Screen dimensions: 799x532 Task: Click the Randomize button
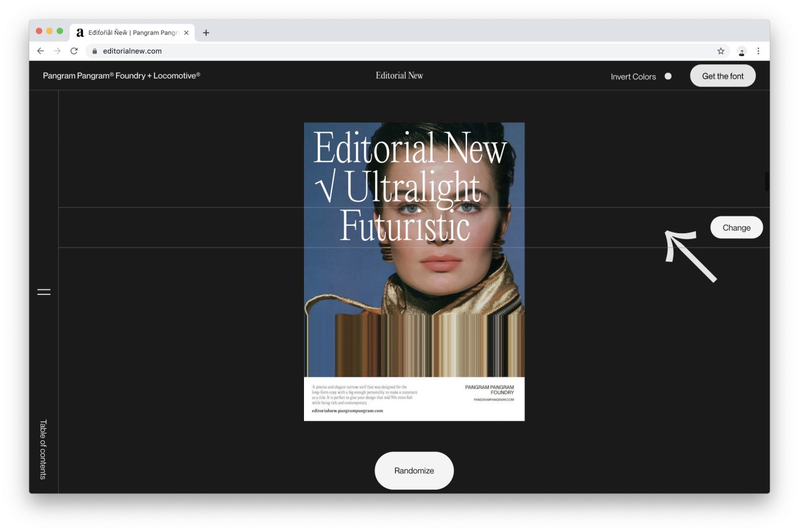[414, 471]
